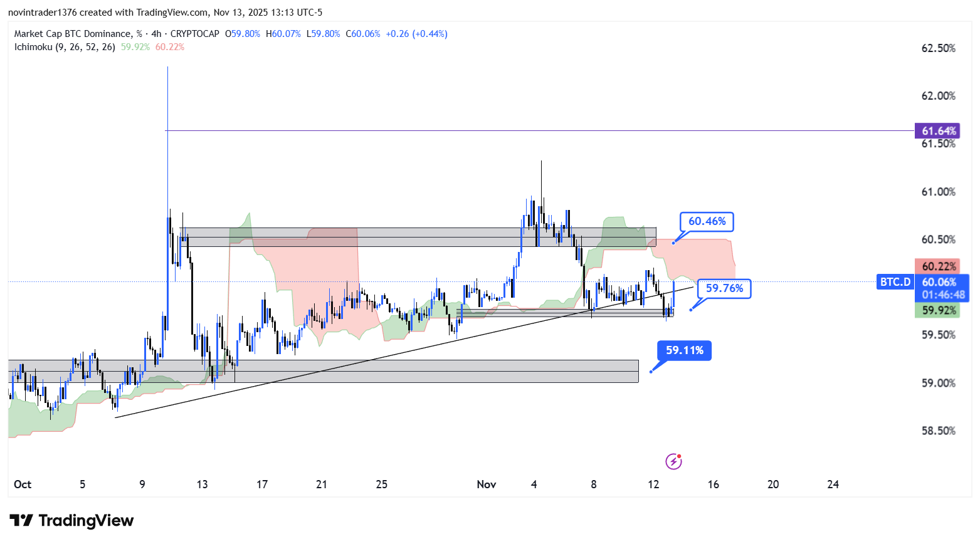Click the red 60.22% axis label

point(939,266)
